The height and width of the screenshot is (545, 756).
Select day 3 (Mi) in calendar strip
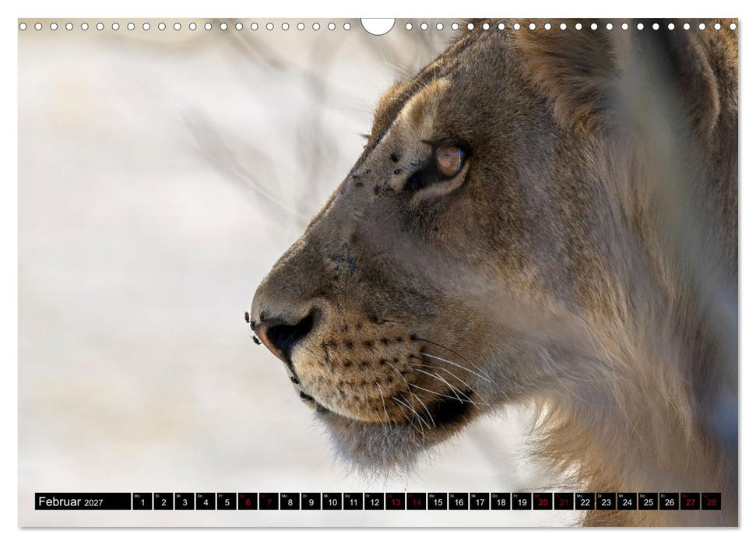tap(185, 501)
